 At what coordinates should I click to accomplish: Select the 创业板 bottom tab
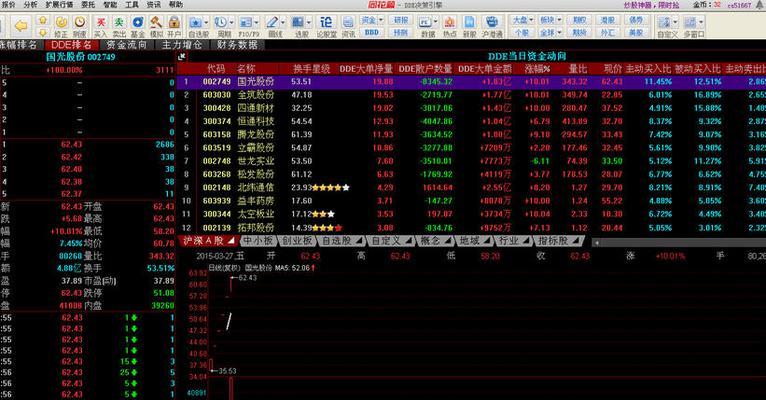click(x=297, y=240)
